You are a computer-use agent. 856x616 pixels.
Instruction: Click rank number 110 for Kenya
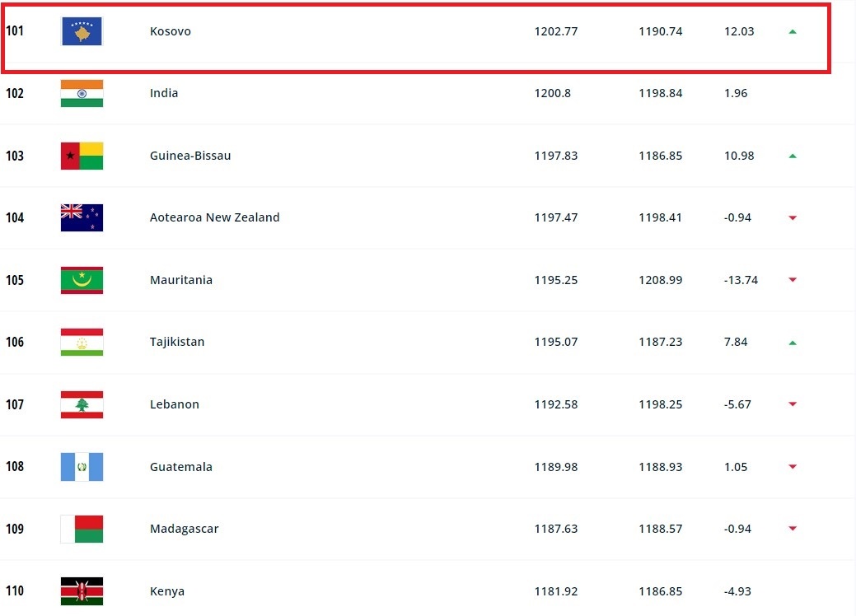[x=15, y=591]
